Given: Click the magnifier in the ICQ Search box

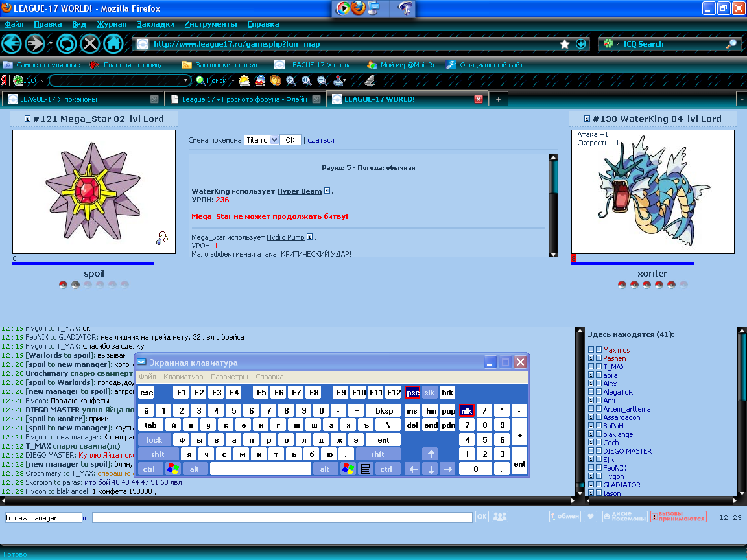Looking at the screenshot, I should tap(731, 44).
